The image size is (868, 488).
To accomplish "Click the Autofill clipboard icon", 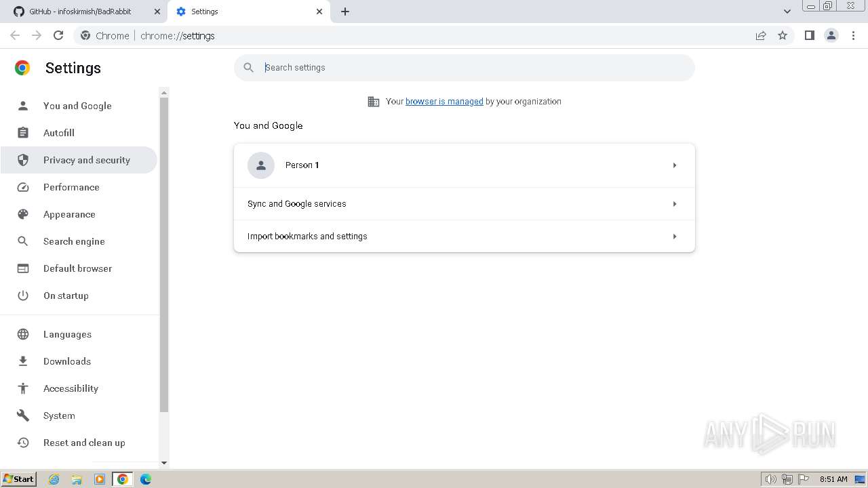I will (23, 133).
